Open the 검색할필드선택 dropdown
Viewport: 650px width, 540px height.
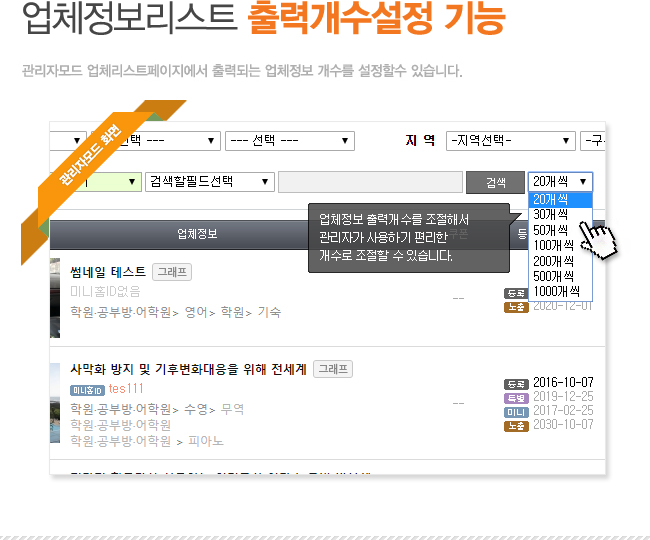click(210, 182)
